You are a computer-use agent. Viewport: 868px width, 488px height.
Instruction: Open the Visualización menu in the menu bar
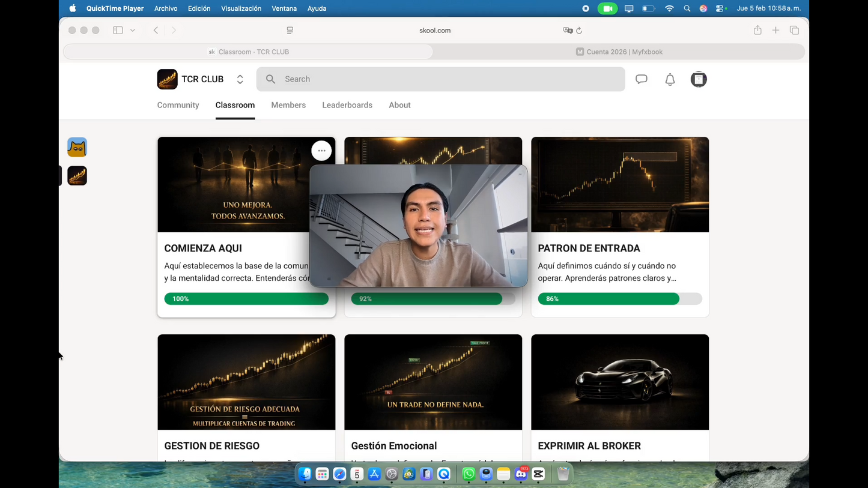(241, 8)
